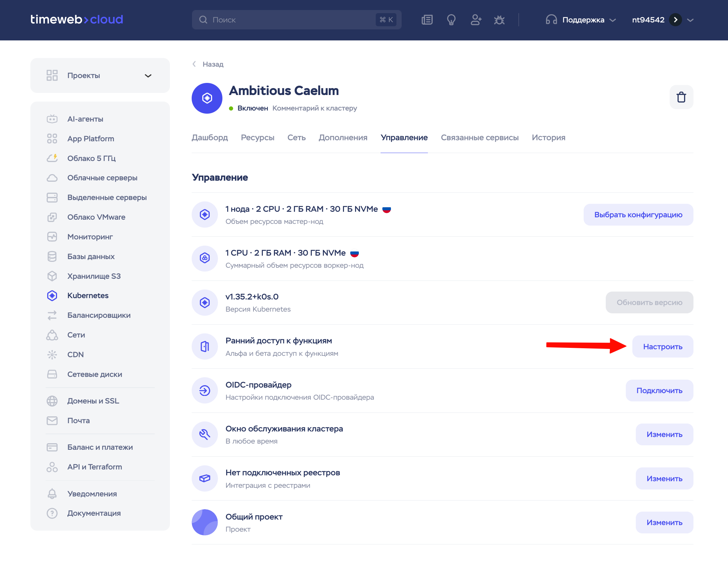
Task: Open the news feed icon in header
Action: (427, 20)
